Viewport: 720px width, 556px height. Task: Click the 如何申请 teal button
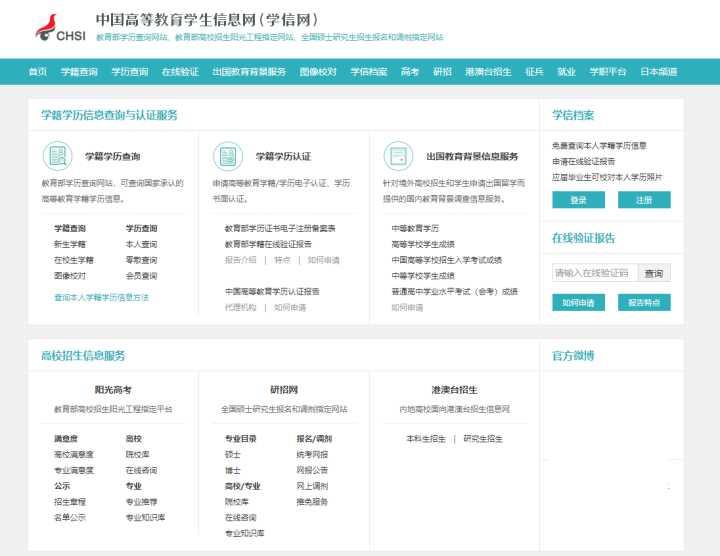pyautogui.click(x=578, y=302)
